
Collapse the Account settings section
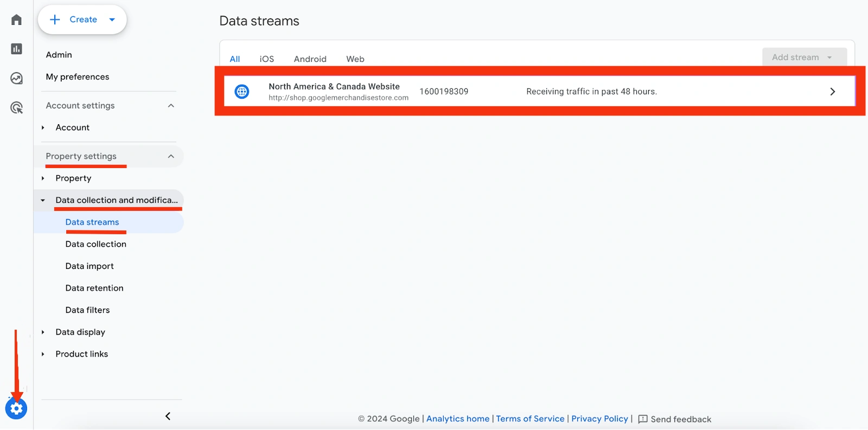point(171,106)
